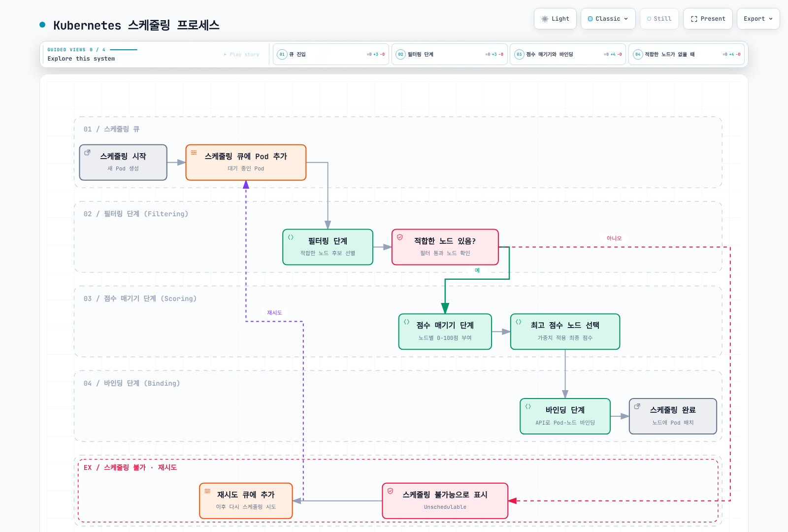Click the 04 / 바인딩 단계 (Binding) label

(x=131, y=383)
